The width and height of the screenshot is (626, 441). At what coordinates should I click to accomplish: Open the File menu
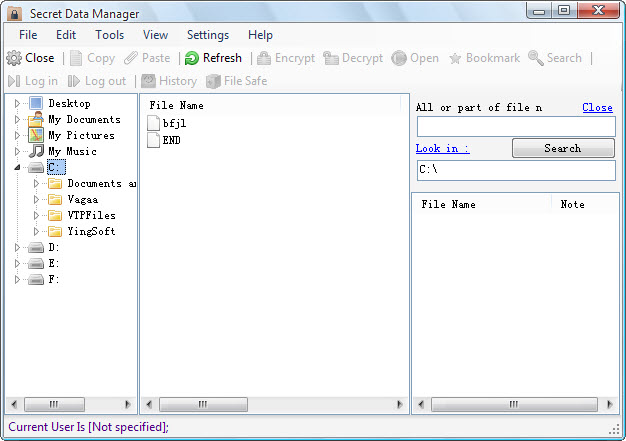[28, 35]
